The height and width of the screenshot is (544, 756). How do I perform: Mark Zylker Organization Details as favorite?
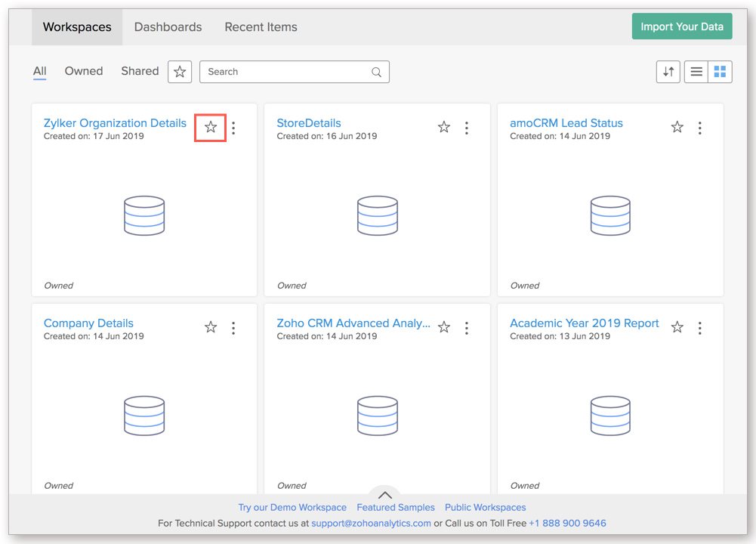tap(211, 128)
